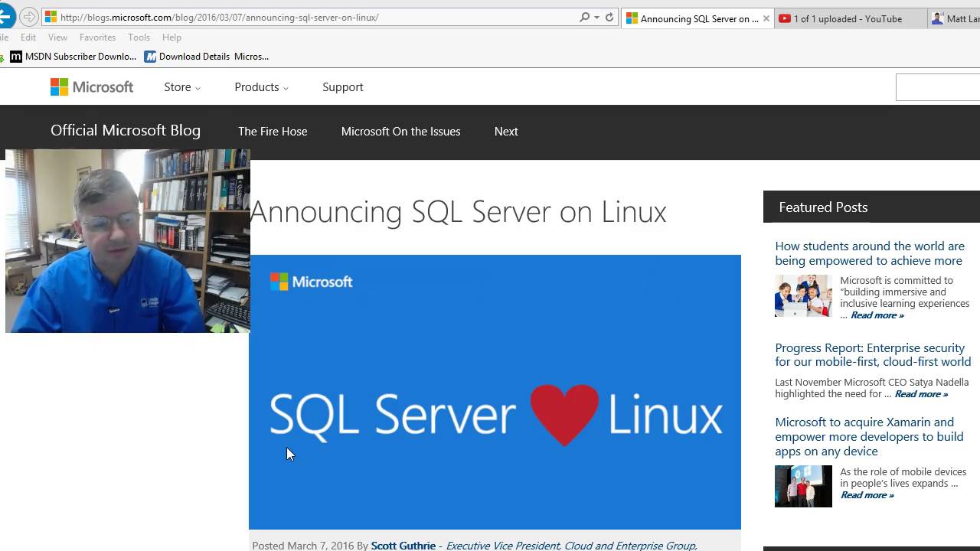Viewport: 980px width, 551px height.
Task: Open the address bar dropdown arrow
Action: [596, 18]
